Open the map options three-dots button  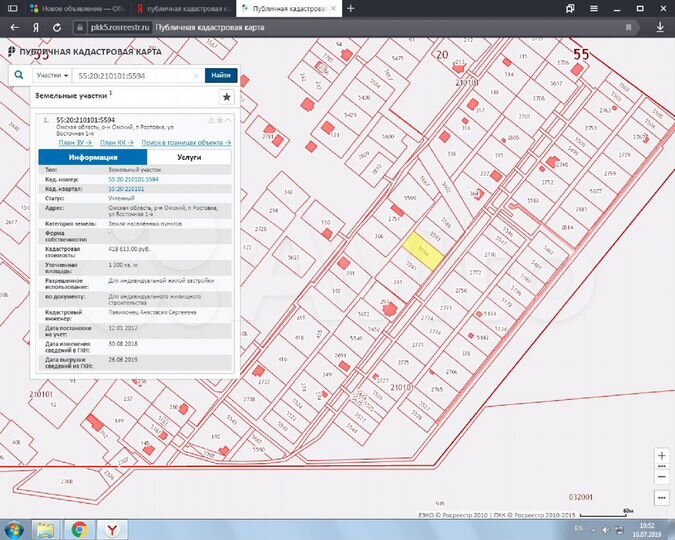[x=662, y=498]
